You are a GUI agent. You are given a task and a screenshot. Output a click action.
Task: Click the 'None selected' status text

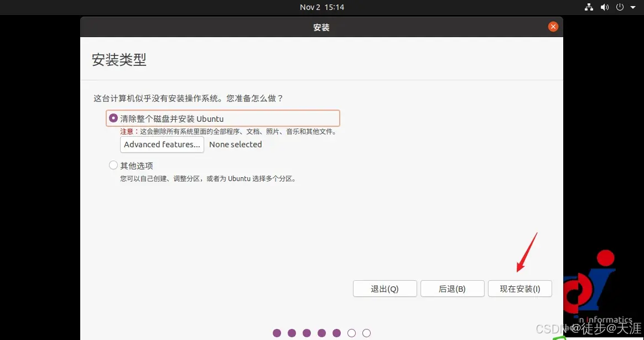(x=235, y=145)
